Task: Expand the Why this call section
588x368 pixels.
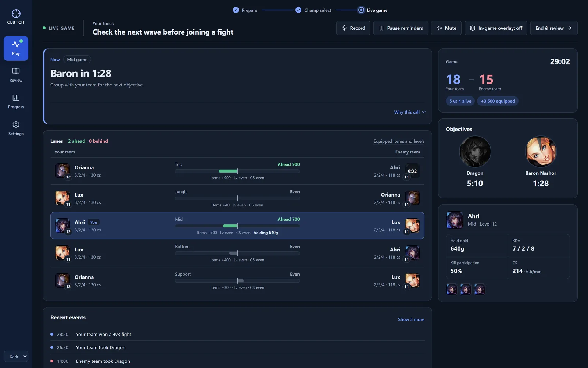Action: click(410, 112)
